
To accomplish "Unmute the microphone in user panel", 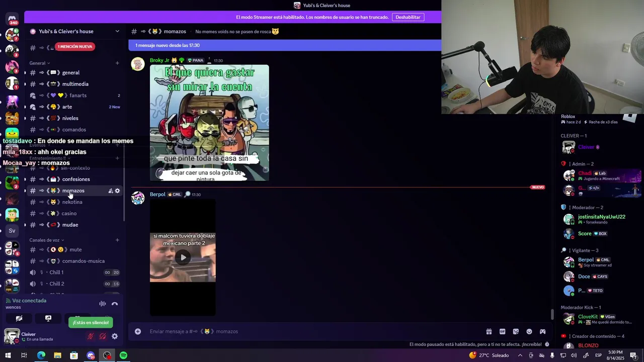I will tap(91, 336).
